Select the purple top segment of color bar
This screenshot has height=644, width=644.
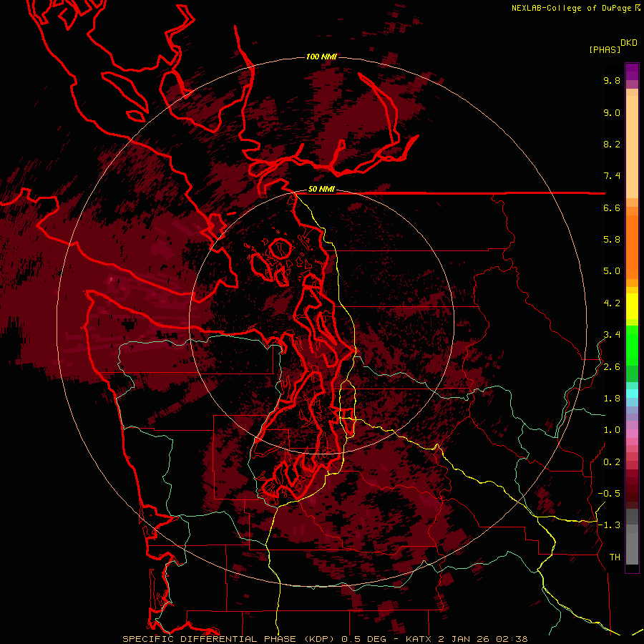coord(632,72)
